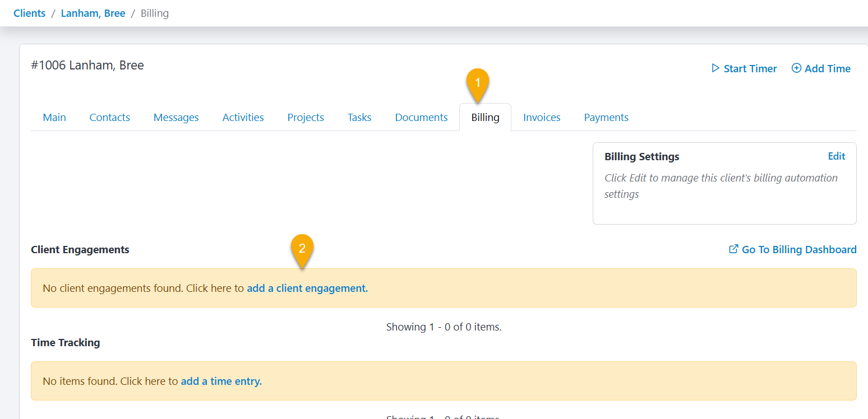Click the Add Time plus icon
868x419 pixels.
(x=796, y=68)
